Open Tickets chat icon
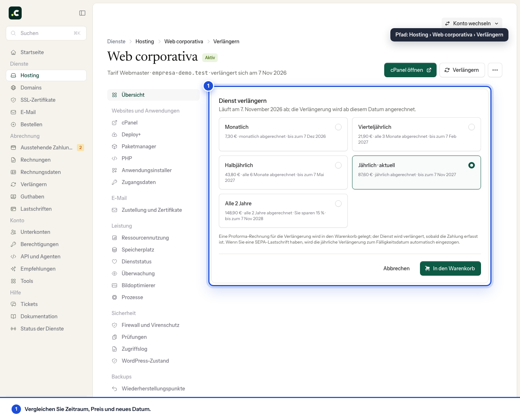The height and width of the screenshot is (420, 520). coord(13,304)
